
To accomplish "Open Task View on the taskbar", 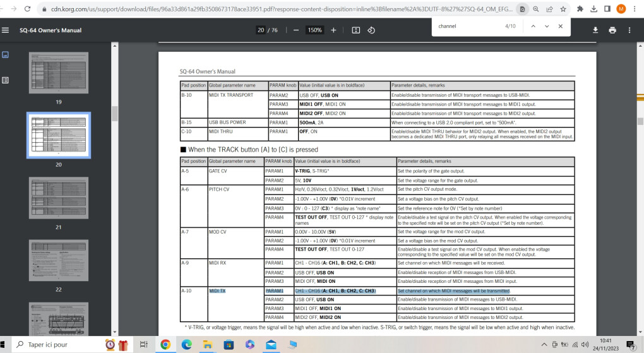I will click(x=143, y=344).
